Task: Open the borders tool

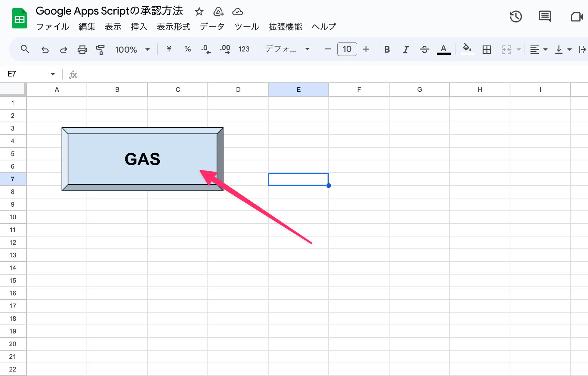Action: point(487,49)
